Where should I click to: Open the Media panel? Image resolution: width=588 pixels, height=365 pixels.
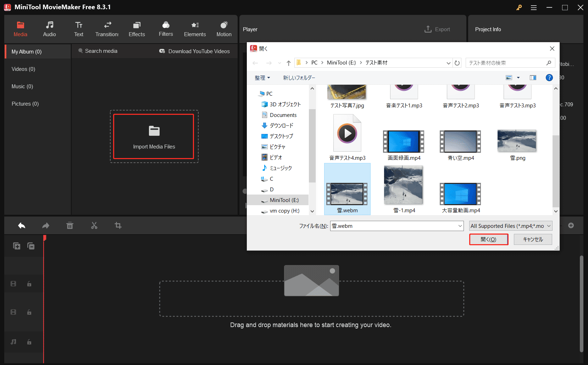click(x=20, y=28)
